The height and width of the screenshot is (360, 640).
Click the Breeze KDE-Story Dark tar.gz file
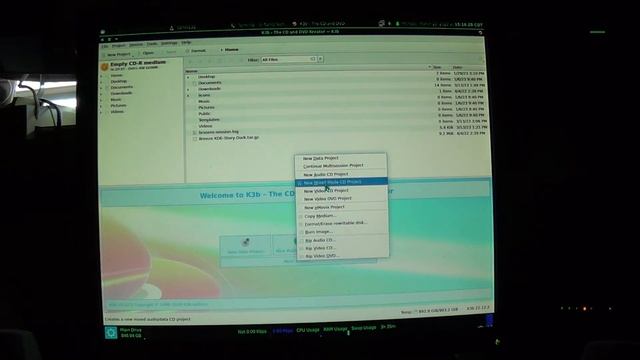click(229, 138)
